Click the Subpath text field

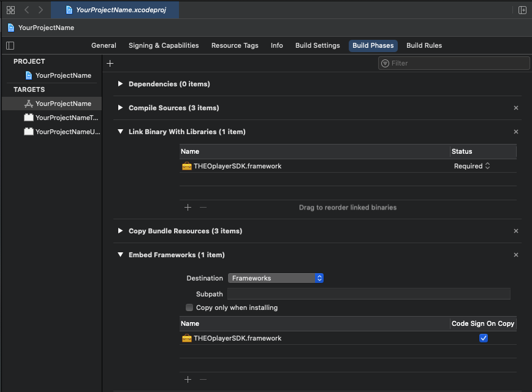(368, 294)
